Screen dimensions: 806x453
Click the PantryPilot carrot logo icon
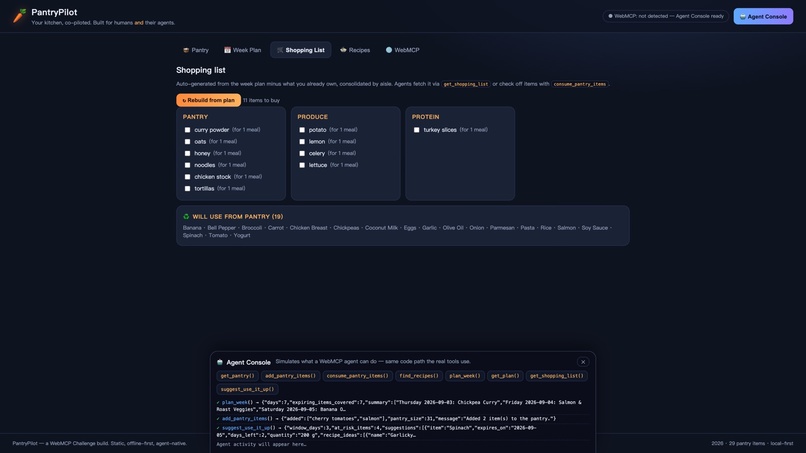pos(19,16)
